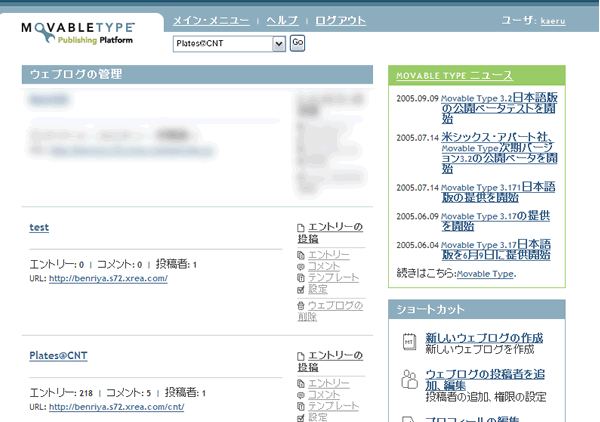The height and width of the screenshot is (422, 600).
Task: Open the Plates@CNT blog selector dropdown
Action: point(229,44)
